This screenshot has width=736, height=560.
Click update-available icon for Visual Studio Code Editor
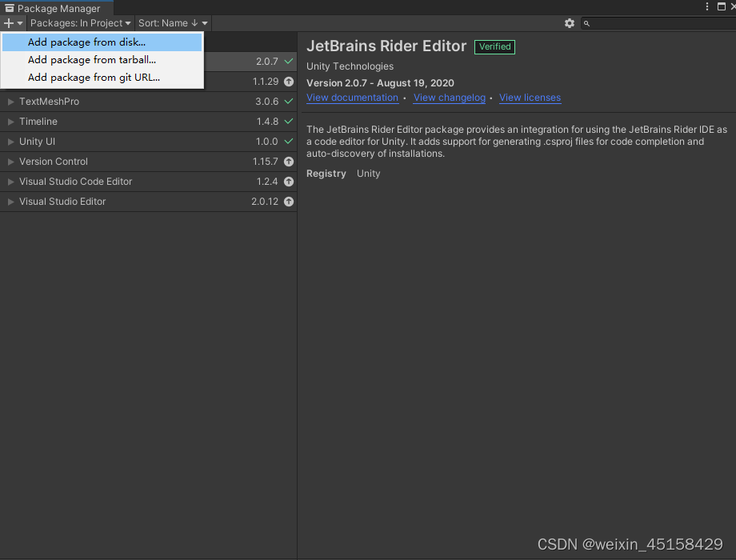(x=289, y=182)
